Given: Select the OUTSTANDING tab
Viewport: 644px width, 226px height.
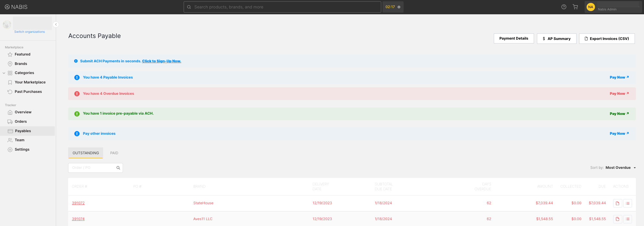Looking at the screenshot, I should [86, 153].
